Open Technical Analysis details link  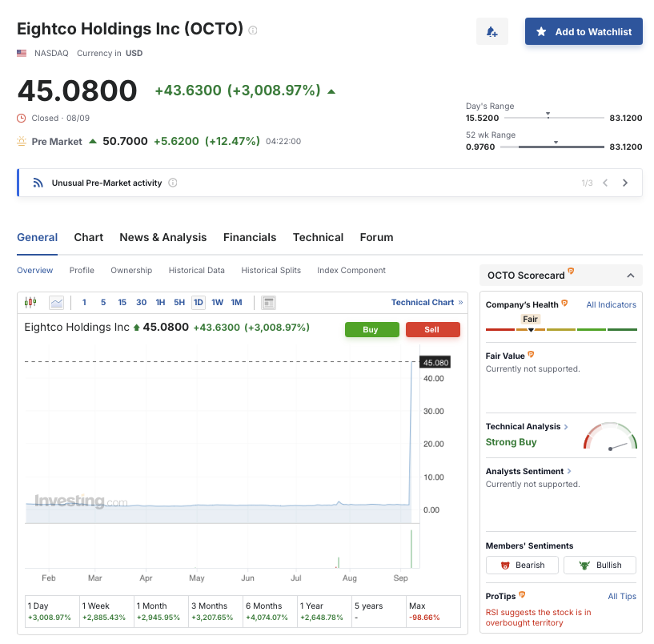point(527,427)
